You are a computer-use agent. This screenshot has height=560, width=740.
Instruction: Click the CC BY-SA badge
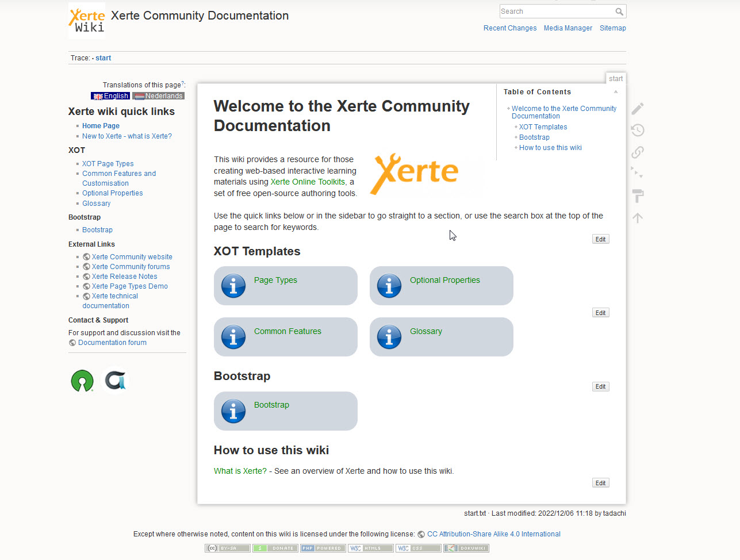(228, 549)
